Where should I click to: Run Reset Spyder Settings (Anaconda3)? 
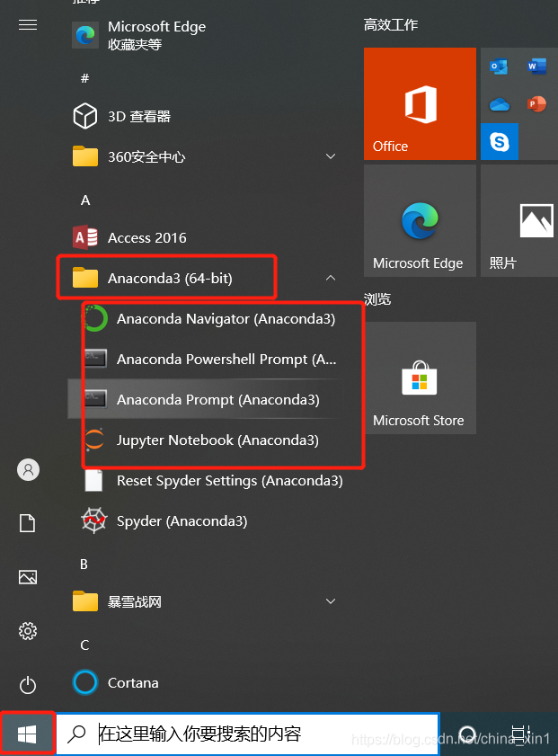[207, 481]
